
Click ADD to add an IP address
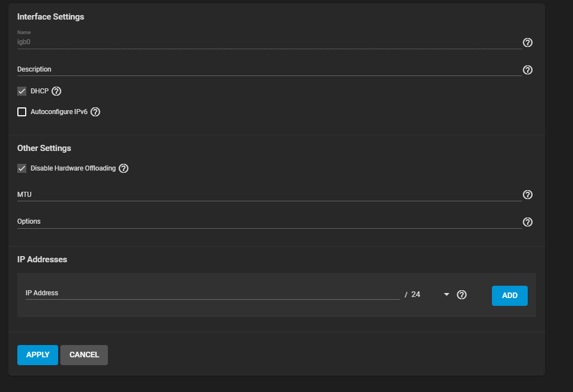click(x=509, y=295)
